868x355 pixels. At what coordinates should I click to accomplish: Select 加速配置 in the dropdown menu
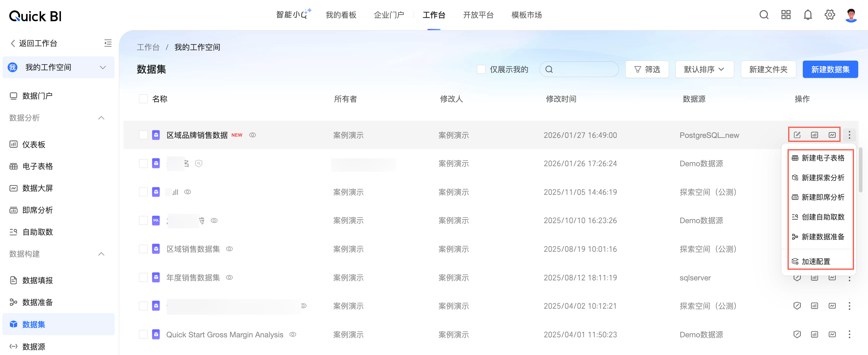816,262
